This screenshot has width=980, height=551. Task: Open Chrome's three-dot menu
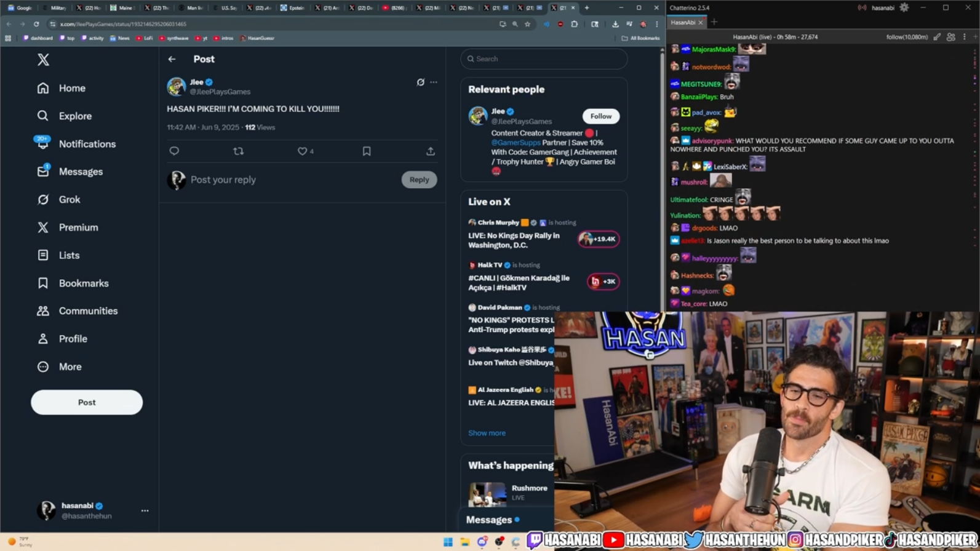[x=656, y=24]
